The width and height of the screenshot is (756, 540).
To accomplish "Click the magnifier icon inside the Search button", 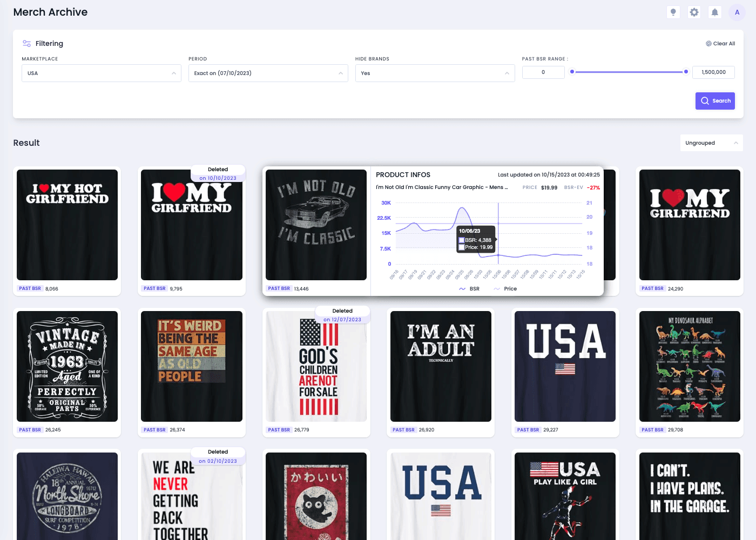I will (705, 101).
